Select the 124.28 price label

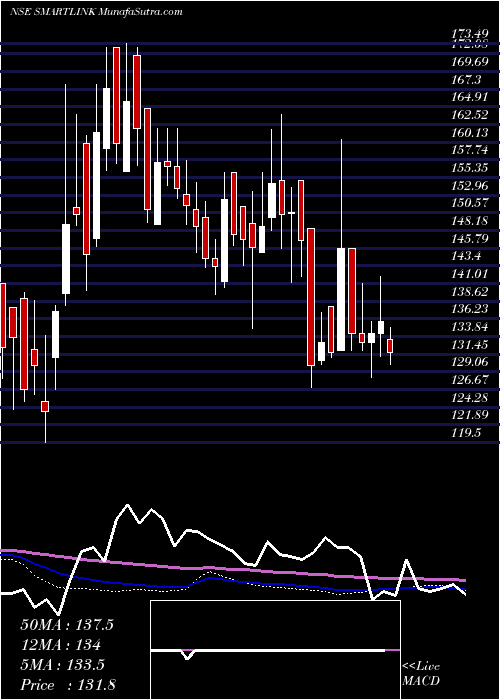tap(470, 397)
